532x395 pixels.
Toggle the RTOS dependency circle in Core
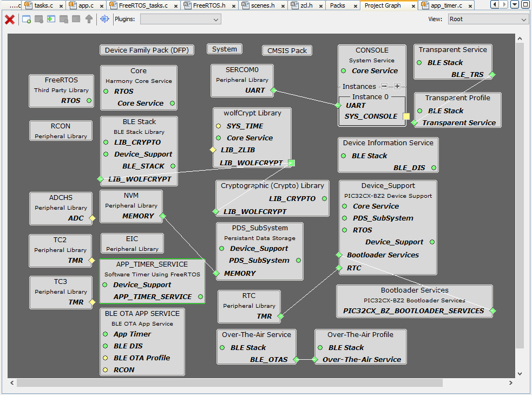(x=106, y=92)
